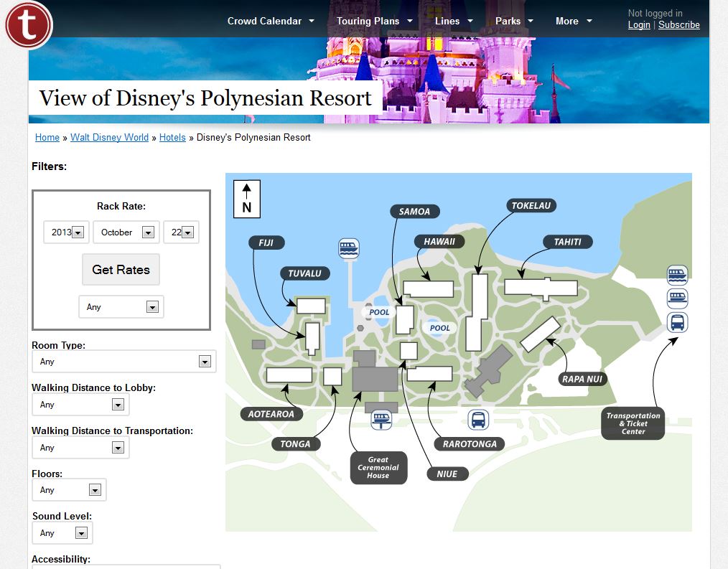Screen dimensions: 728x569
Task: Click the boat icon without waves above the right-edge bus icon
Action: point(677,298)
